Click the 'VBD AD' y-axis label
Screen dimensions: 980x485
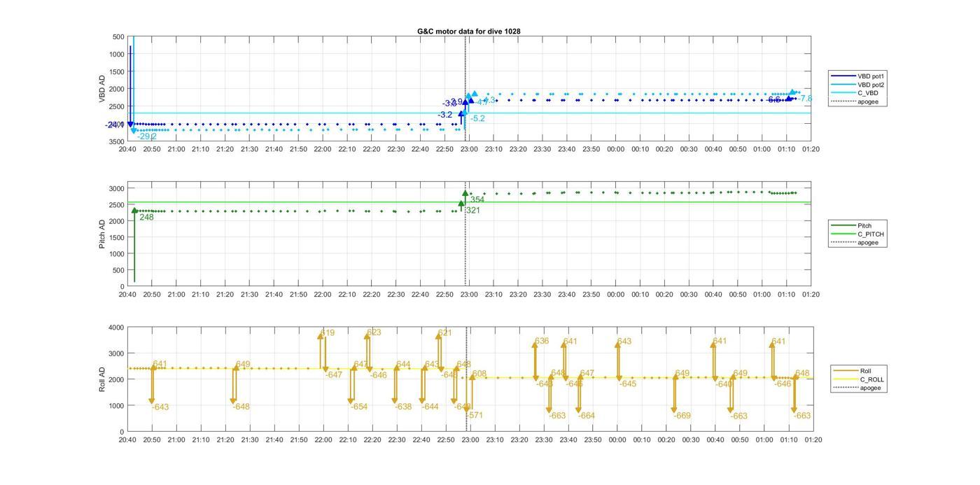pyautogui.click(x=102, y=89)
